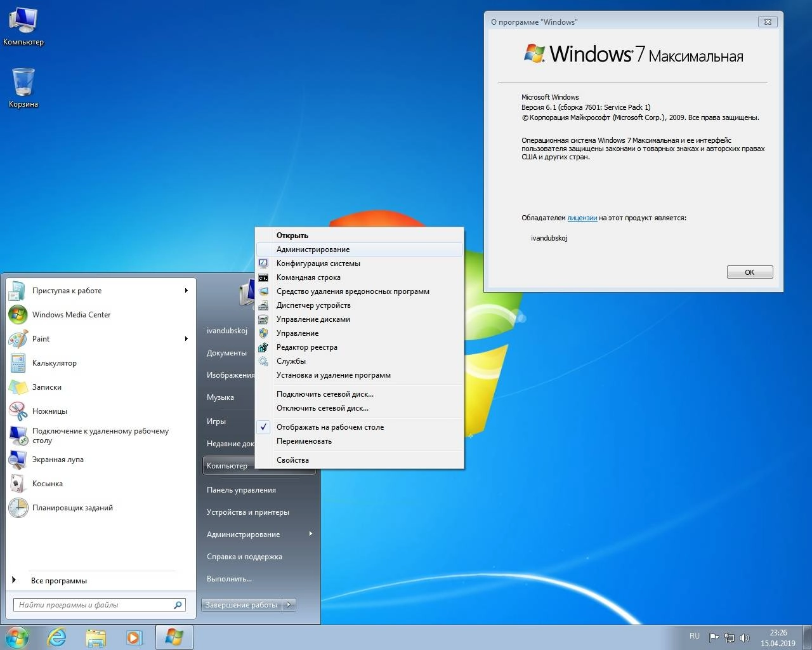812x650 pixels.
Task: Choose Установка и удаление программ
Action: (360, 375)
